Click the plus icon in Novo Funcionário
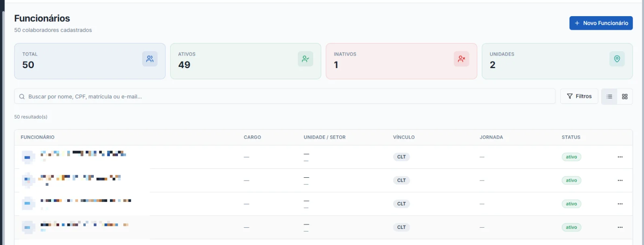This screenshot has width=644, height=245. coord(577,23)
